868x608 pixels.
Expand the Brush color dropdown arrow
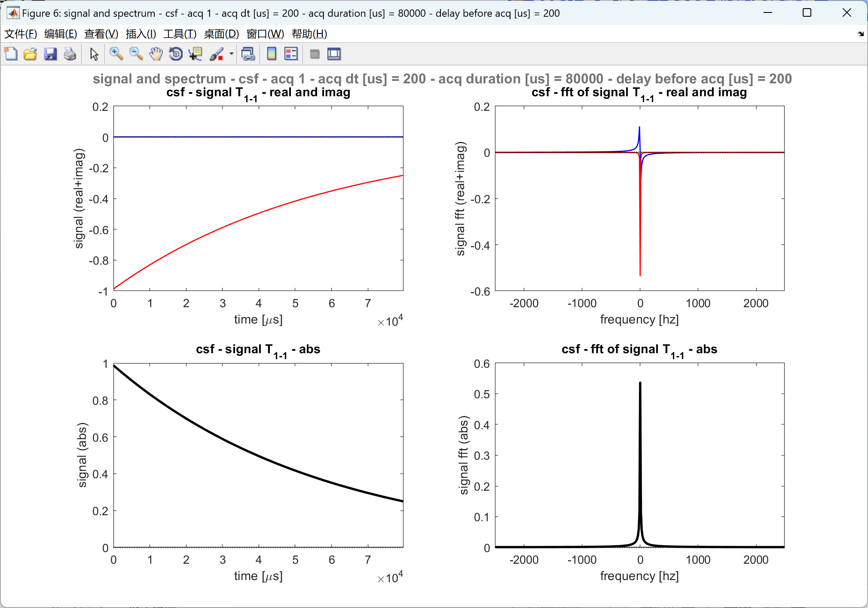tap(232, 54)
